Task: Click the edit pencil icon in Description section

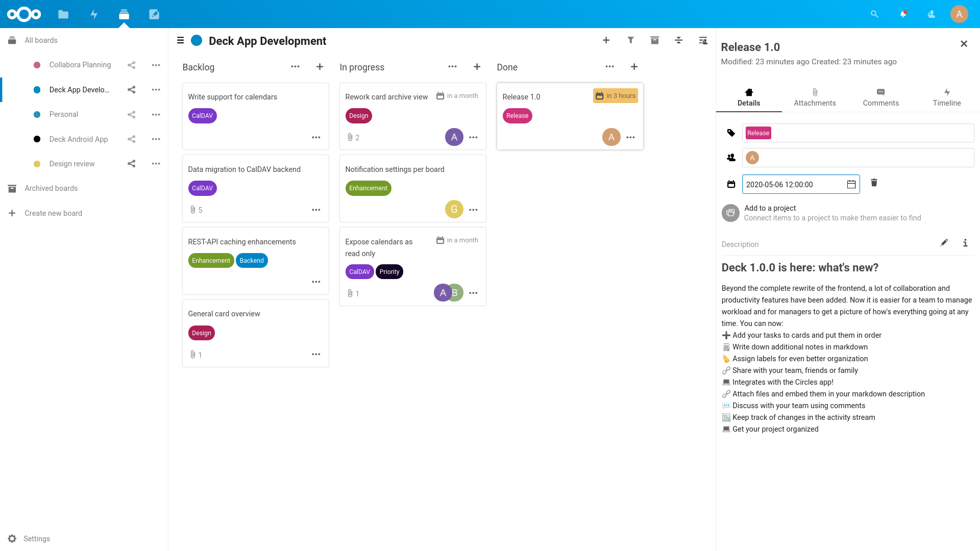Action: [944, 243]
